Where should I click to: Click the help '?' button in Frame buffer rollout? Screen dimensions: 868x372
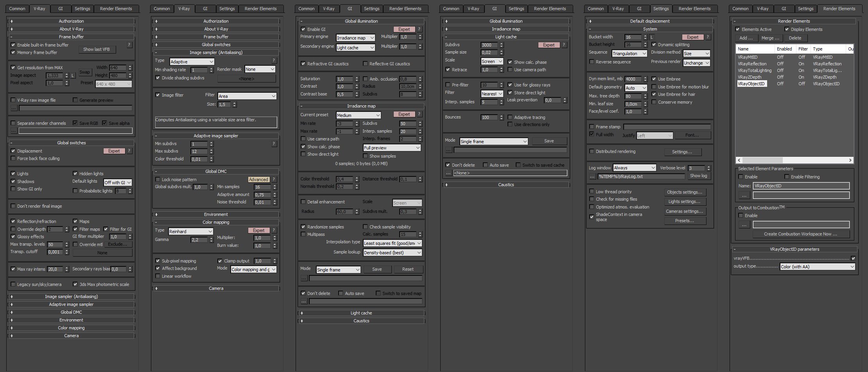pos(129,45)
